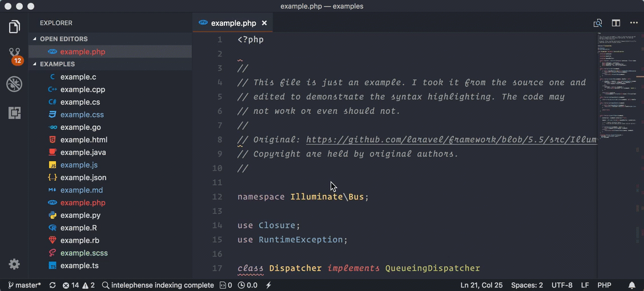Open example.php in the Examples folder

110,202
